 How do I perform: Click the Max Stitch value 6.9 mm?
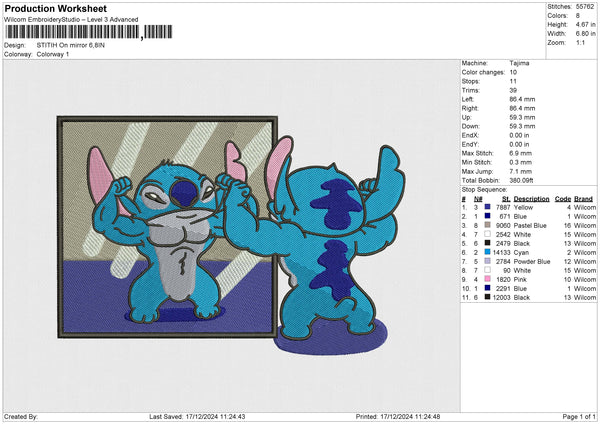pyautogui.click(x=520, y=153)
